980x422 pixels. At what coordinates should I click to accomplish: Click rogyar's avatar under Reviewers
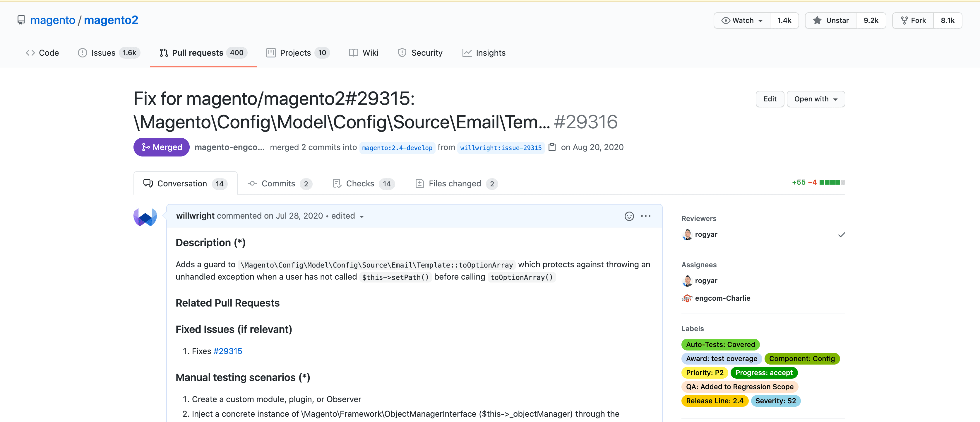coord(687,235)
